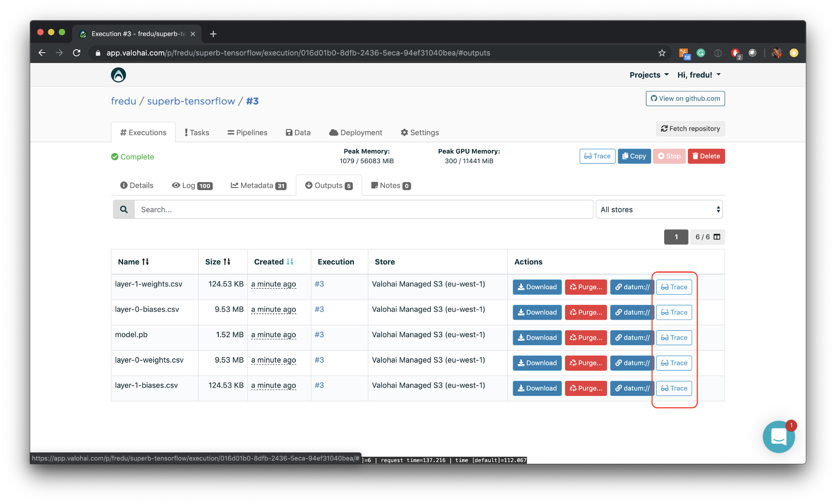Show the Notes tab
836x504 pixels.
(x=391, y=185)
